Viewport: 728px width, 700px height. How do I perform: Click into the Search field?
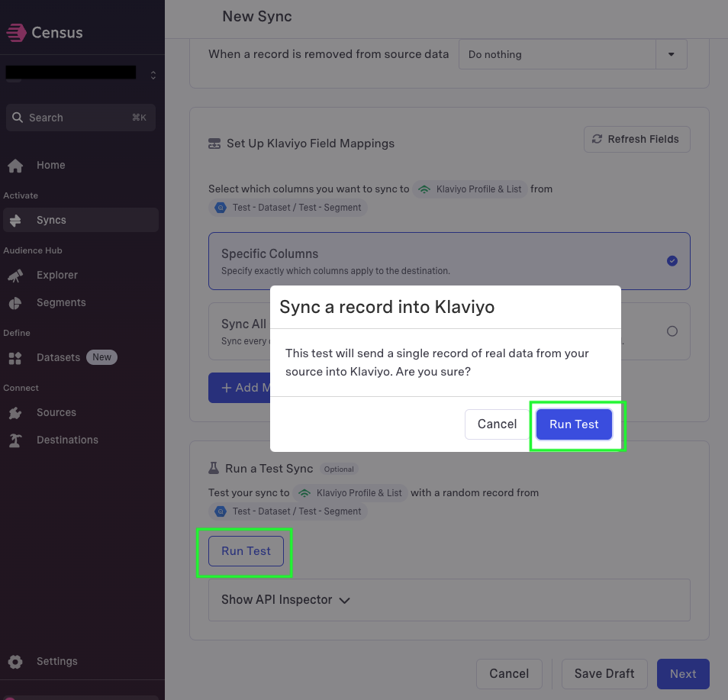(x=81, y=118)
